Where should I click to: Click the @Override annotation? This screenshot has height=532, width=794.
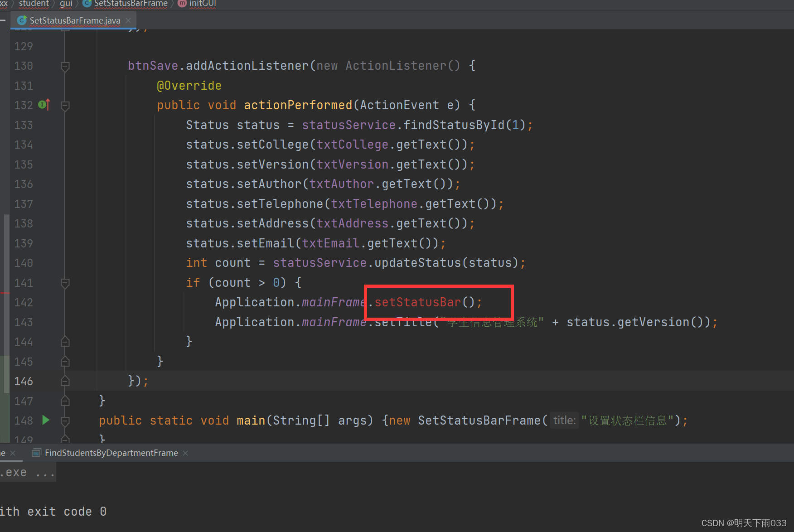(x=189, y=86)
